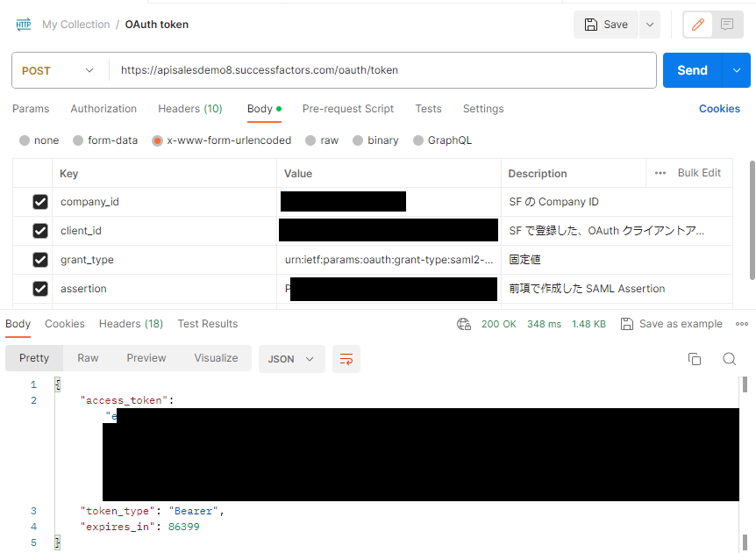Viewport: 756px width, 553px height.
Task: Open the three-dot column options menu
Action: coord(660,173)
